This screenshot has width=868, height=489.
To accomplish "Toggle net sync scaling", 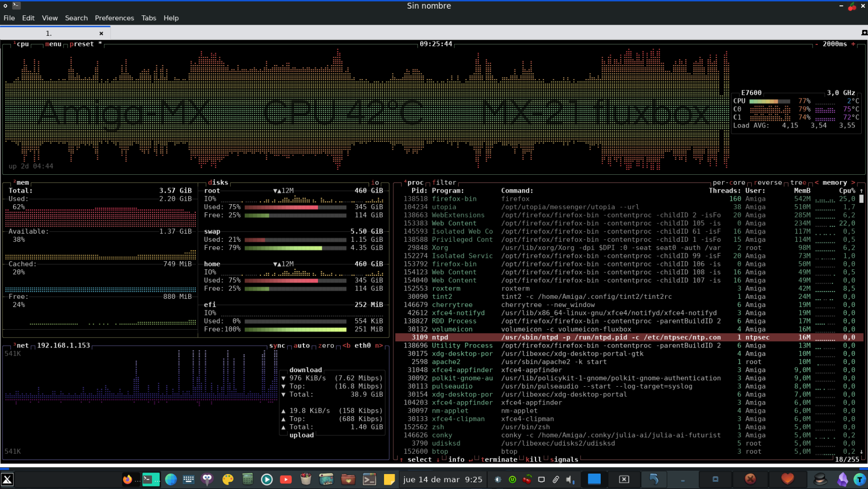I will pos(277,346).
